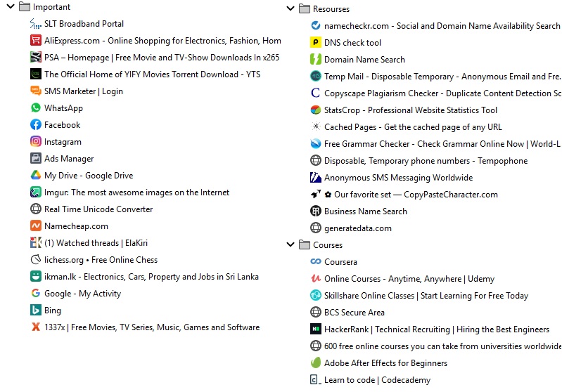Open Adobe After Effects for Beginners

pyautogui.click(x=385, y=363)
